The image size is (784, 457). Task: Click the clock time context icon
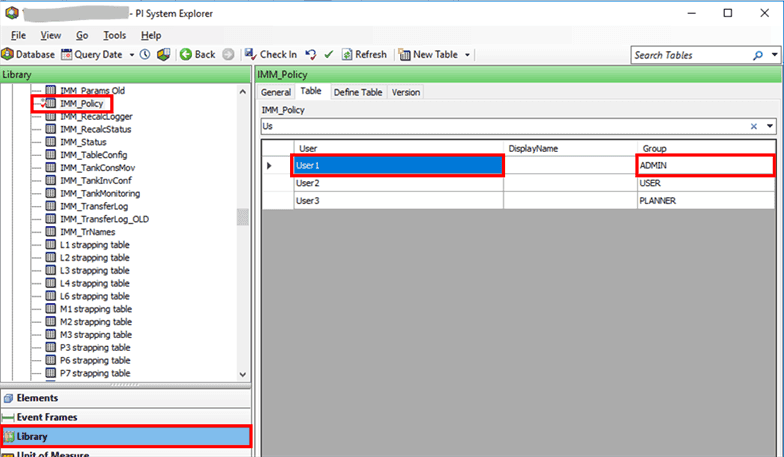click(x=145, y=54)
